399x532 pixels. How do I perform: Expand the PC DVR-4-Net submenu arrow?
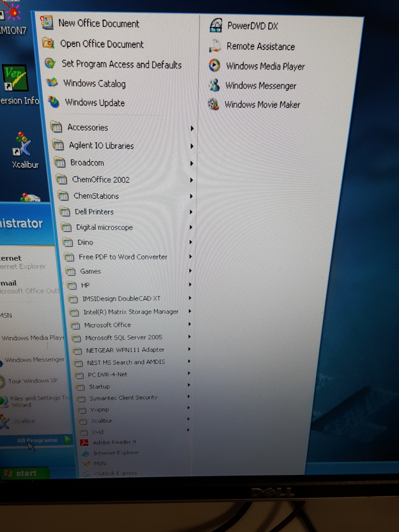(189, 373)
